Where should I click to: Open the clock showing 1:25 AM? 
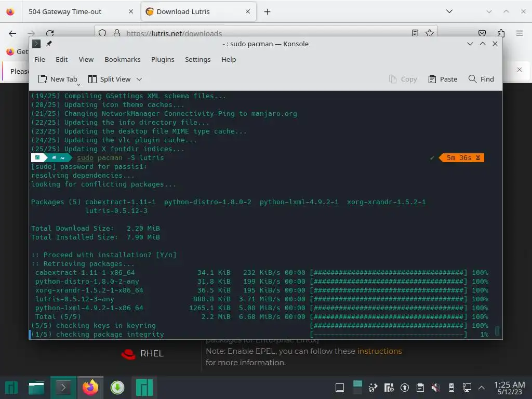509,388
